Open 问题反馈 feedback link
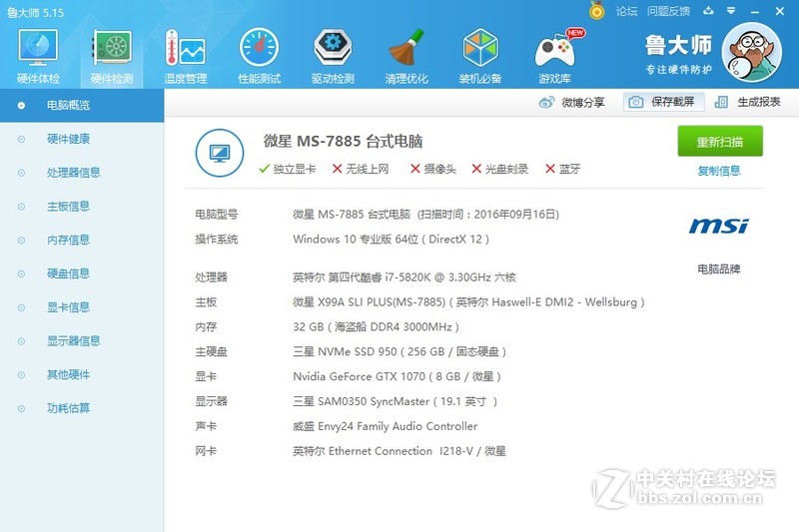 668,11
